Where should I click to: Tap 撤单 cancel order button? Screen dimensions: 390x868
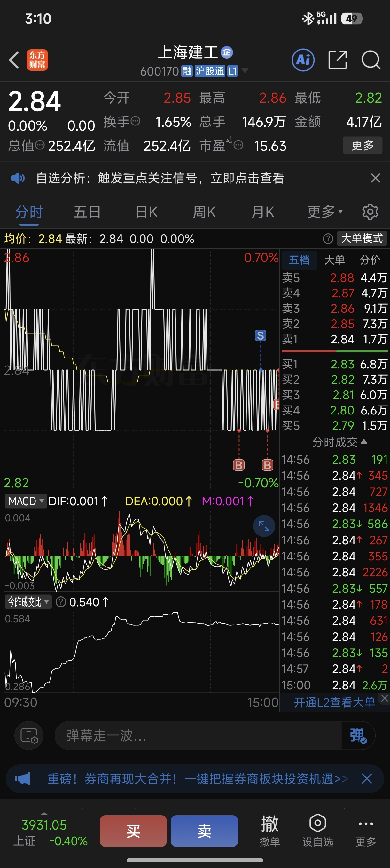[x=269, y=831]
